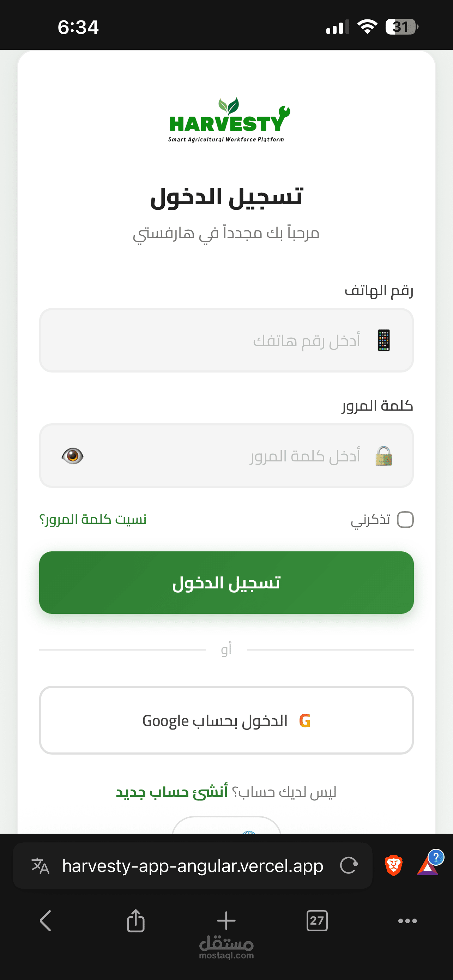Focus the password input field
Screen dimensions: 453x980
pyautogui.click(x=226, y=456)
